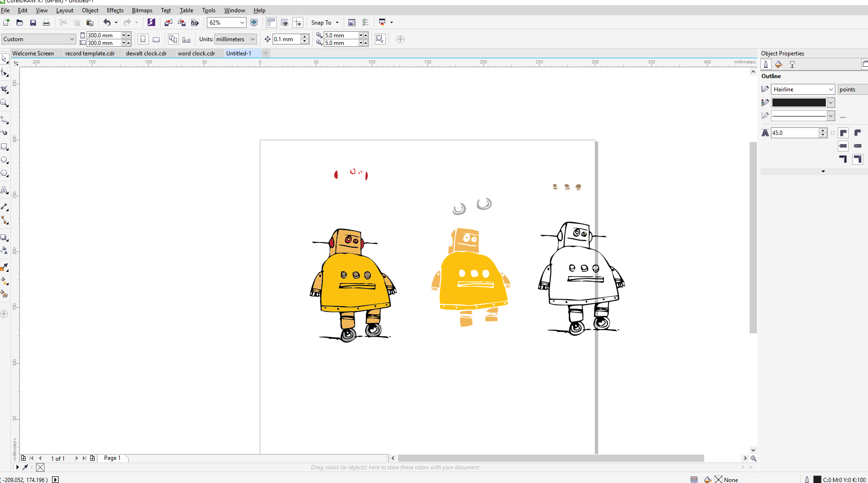The height and width of the screenshot is (483, 868).
Task: Open the Transparency tab in Object Properties
Action: [x=792, y=64]
